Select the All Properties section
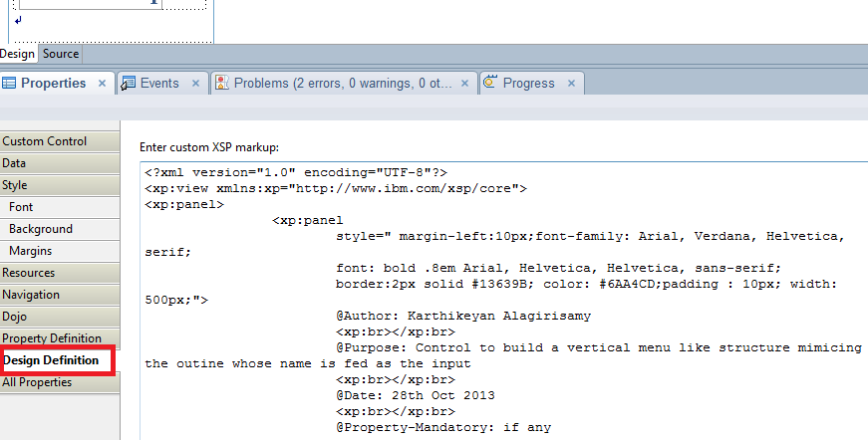Viewport: 868px width, 440px height. coord(60,382)
